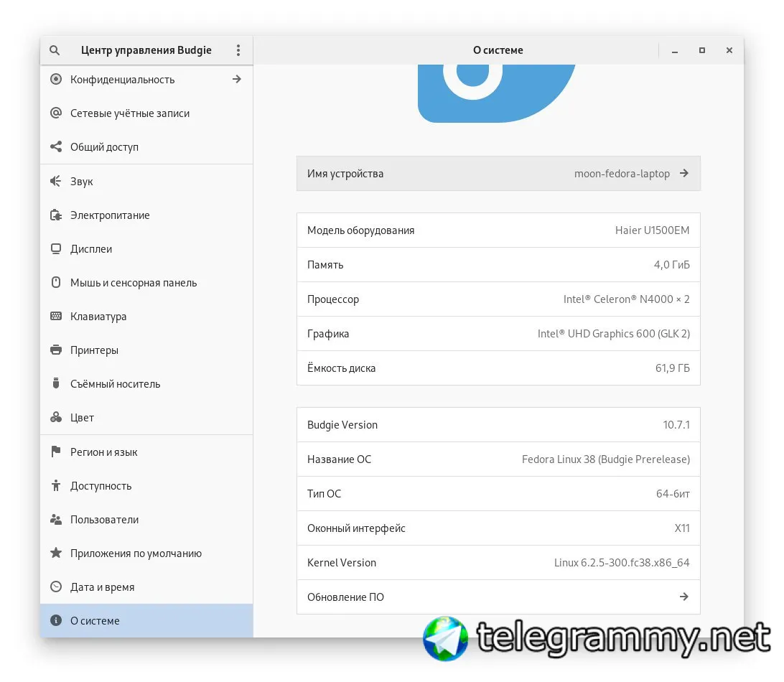Open Доступность panel
784x682 pixels.
[x=146, y=486]
